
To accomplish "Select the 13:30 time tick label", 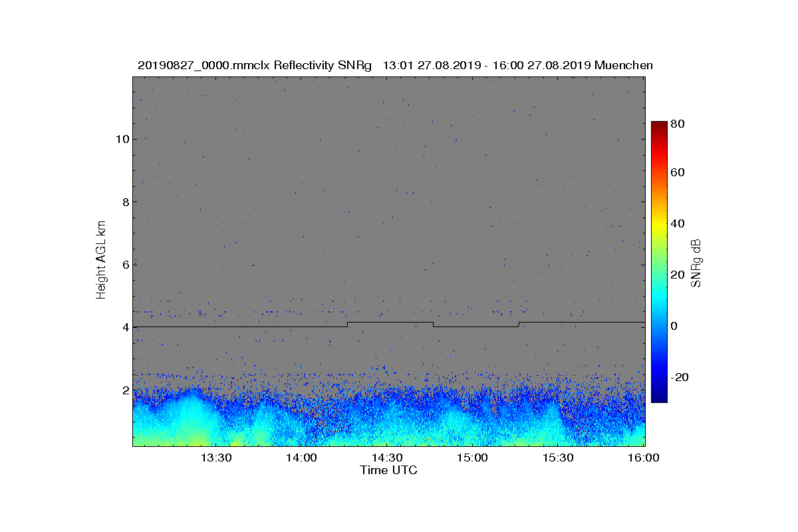I will pyautogui.click(x=215, y=458).
